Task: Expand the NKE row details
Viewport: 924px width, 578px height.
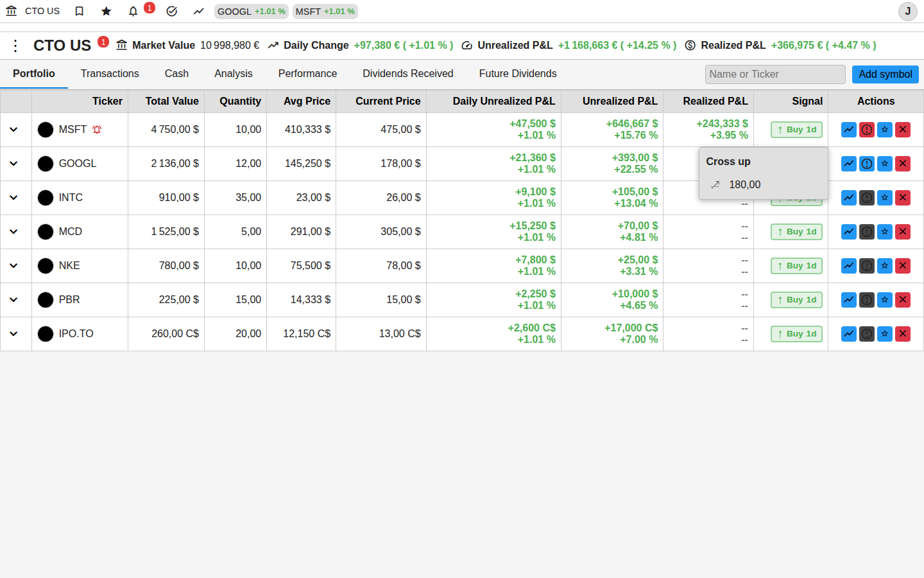Action: tap(13, 266)
